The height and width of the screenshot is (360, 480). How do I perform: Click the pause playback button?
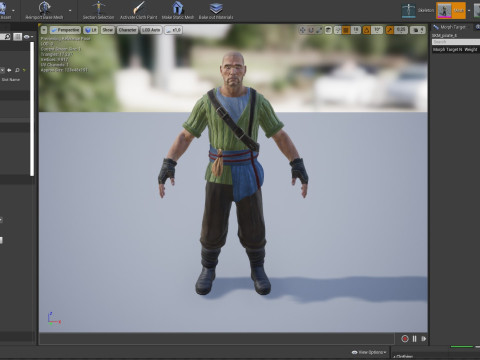pos(414,339)
